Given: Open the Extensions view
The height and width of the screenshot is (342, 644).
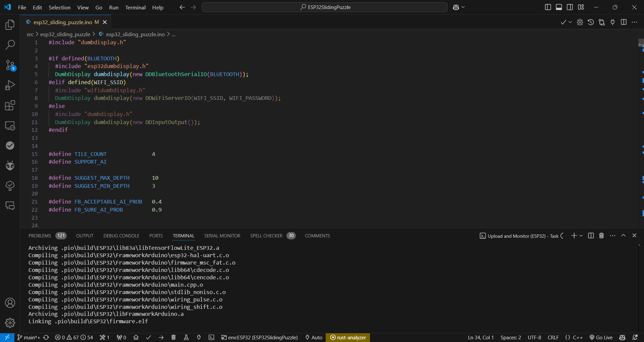Looking at the screenshot, I should click(x=10, y=105).
